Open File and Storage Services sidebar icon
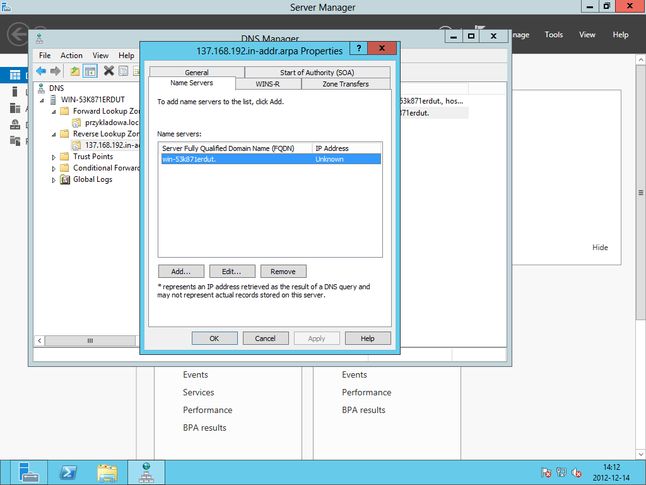This screenshot has height=485, width=646. (x=15, y=141)
